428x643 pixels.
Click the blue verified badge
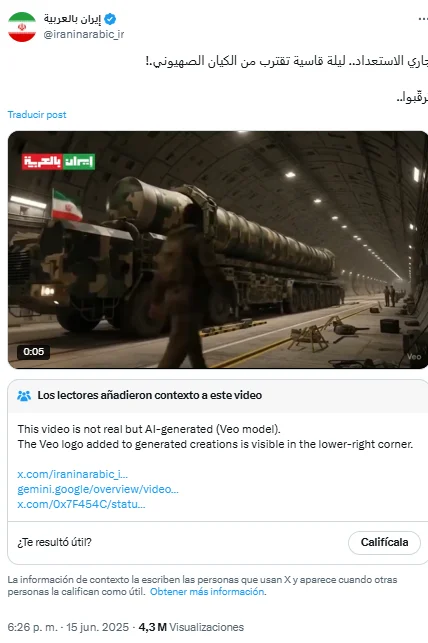[110, 19]
